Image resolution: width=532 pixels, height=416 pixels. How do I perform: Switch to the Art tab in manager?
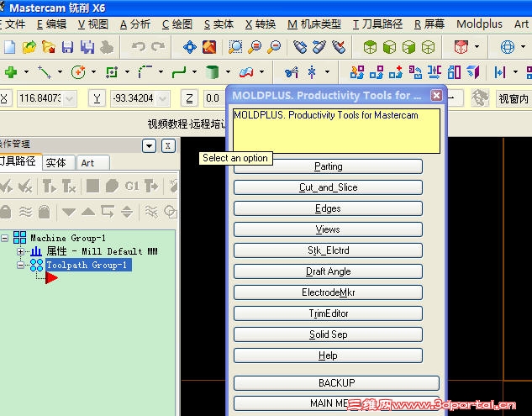coord(93,163)
